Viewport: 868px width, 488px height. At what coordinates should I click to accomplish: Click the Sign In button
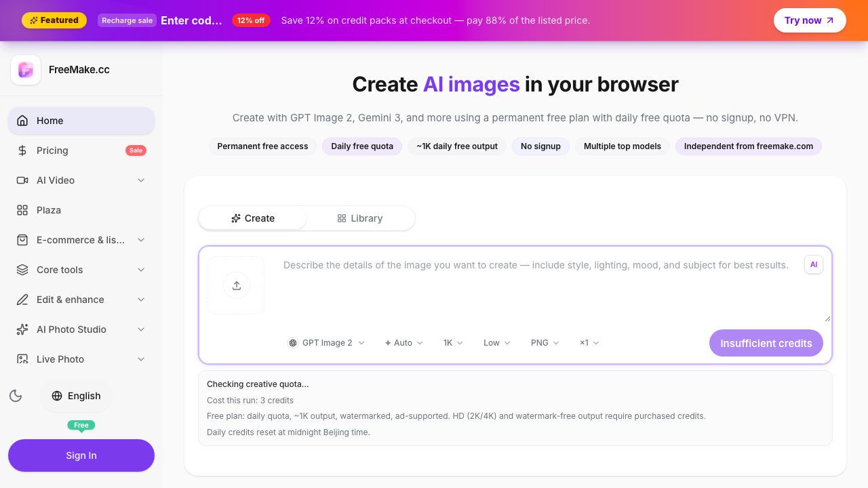point(81,455)
